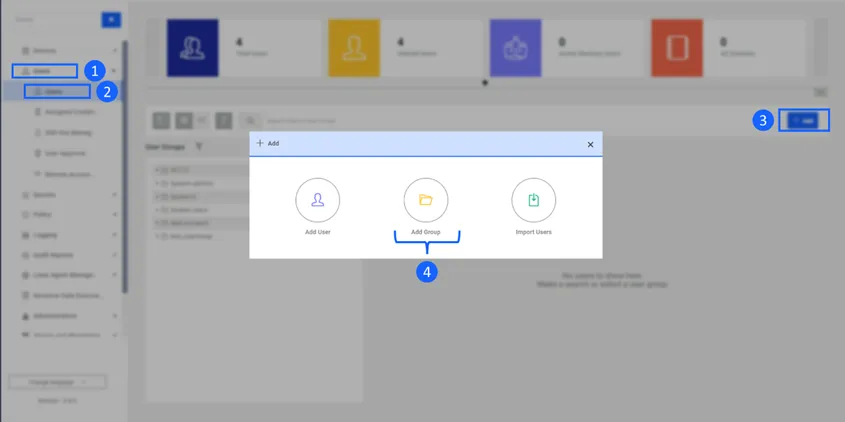Image resolution: width=845 pixels, height=422 pixels.
Task: Click the blue button beside sidebar search
Action: [111, 20]
